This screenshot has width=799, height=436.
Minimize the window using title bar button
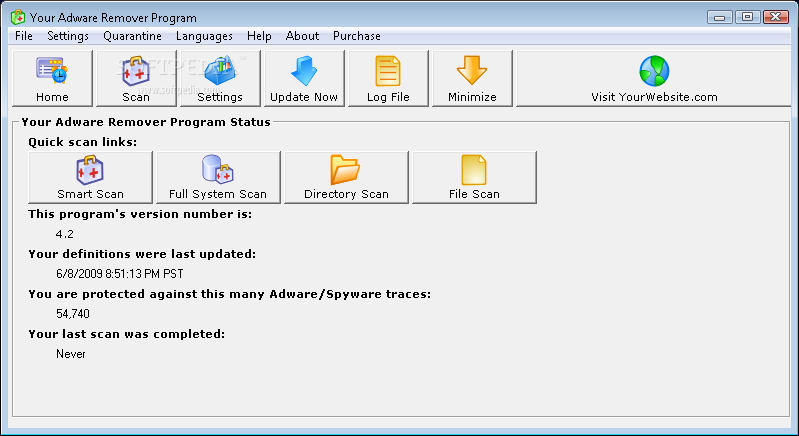[720, 17]
